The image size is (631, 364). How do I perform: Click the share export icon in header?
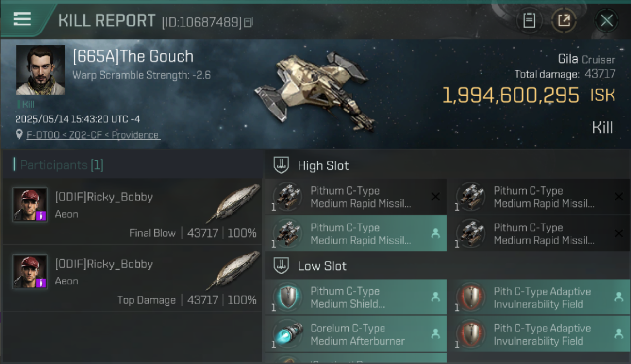click(x=564, y=20)
